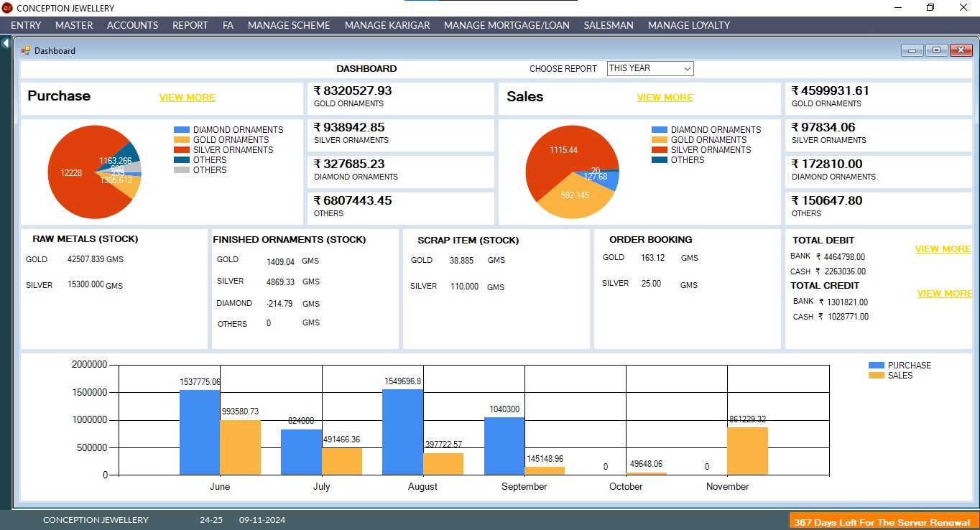Click Sales diamond ornaments amount ₹ 172810.00

[x=827, y=164]
